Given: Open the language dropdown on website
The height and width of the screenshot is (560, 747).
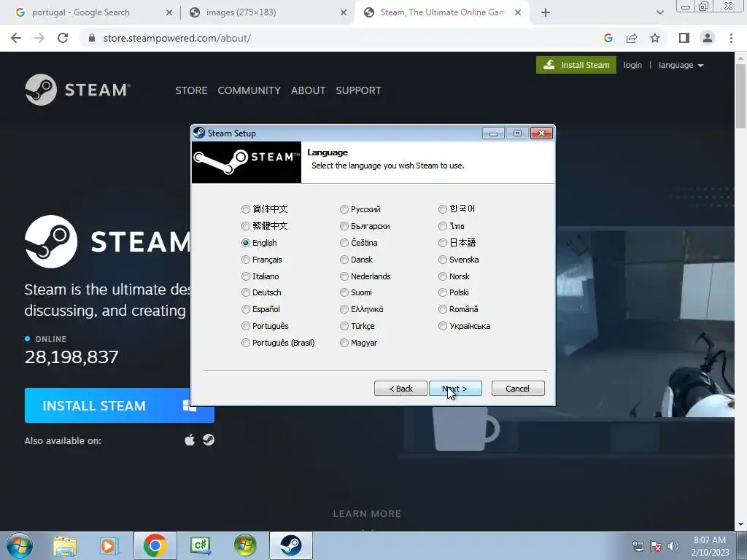Looking at the screenshot, I should point(681,65).
